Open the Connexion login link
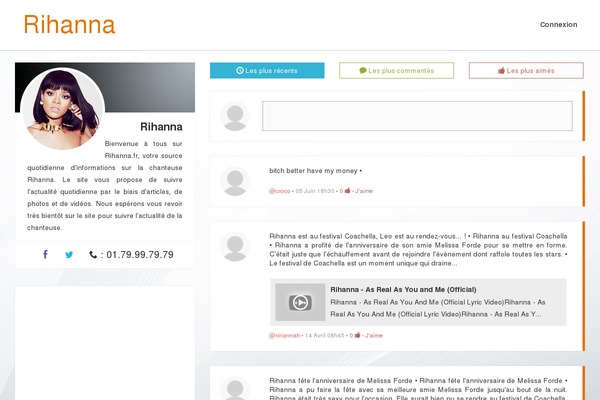 click(558, 24)
